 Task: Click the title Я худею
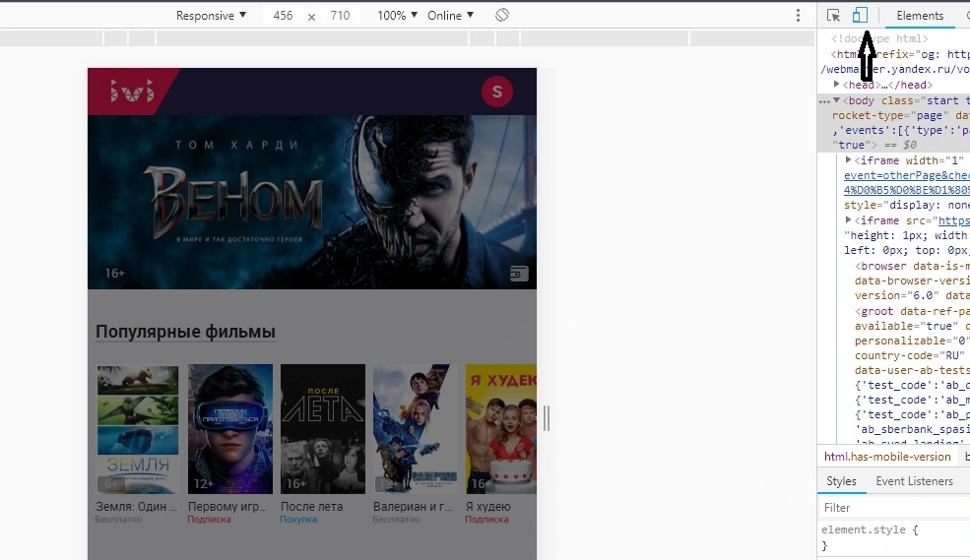[x=488, y=506]
